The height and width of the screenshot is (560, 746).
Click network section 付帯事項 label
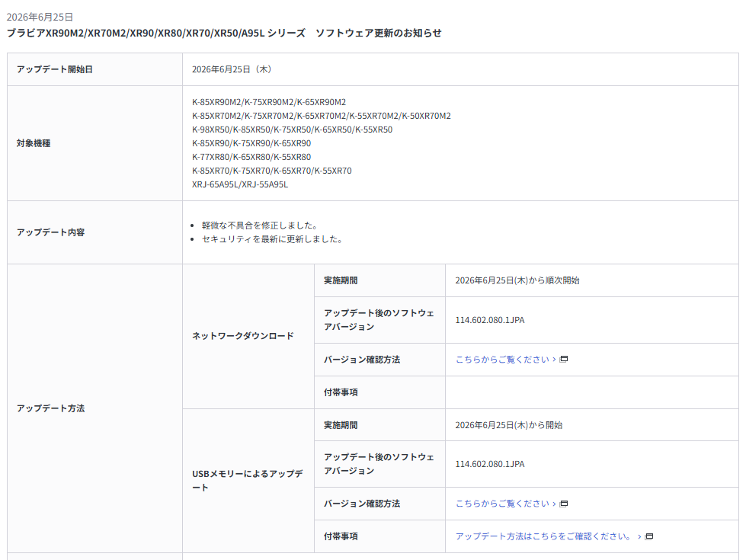pyautogui.click(x=341, y=392)
